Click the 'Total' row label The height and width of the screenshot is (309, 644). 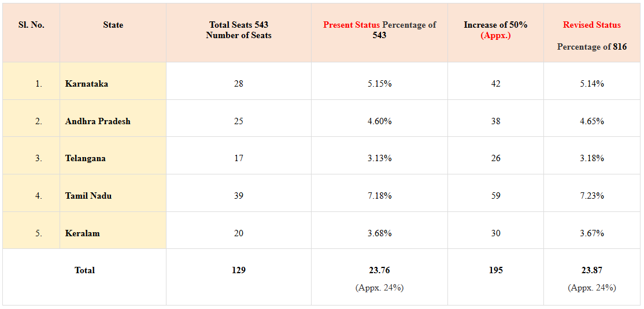[84, 270]
